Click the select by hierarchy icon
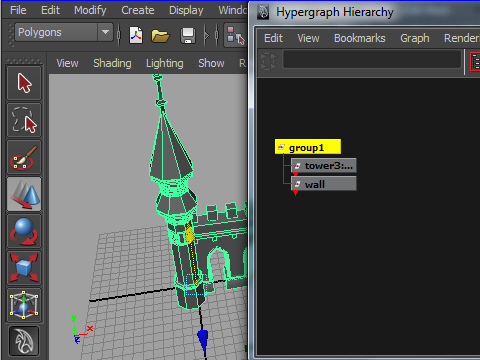 coord(235,35)
